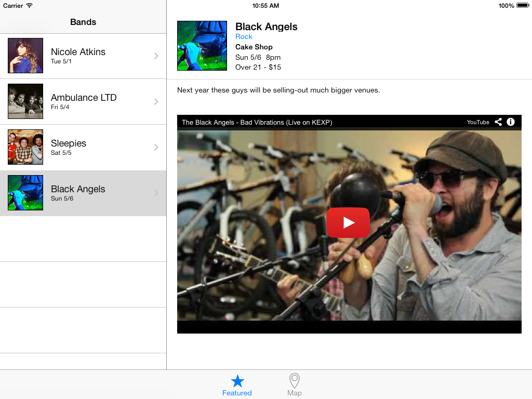Tap 'Sat 5/5' date text
532x399 pixels.
61,153
